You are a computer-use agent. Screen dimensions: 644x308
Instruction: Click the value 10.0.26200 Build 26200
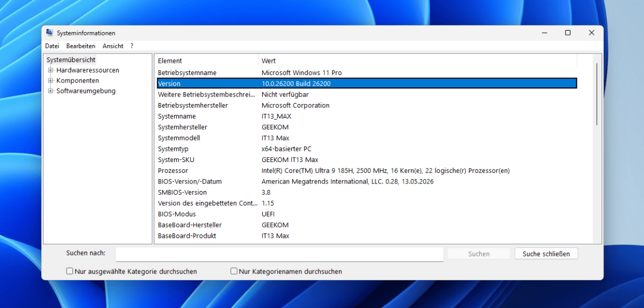click(x=296, y=84)
